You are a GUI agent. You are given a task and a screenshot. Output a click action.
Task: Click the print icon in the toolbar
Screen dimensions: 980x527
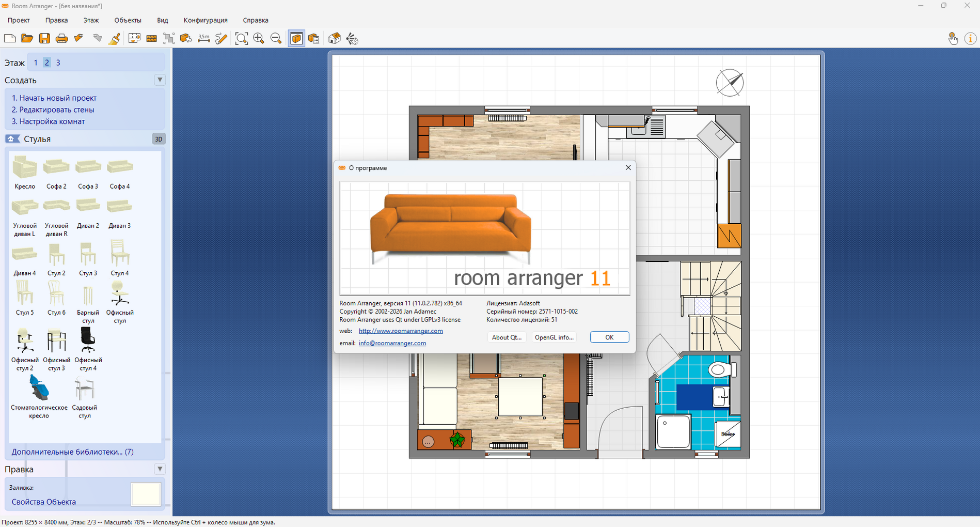(x=62, y=38)
